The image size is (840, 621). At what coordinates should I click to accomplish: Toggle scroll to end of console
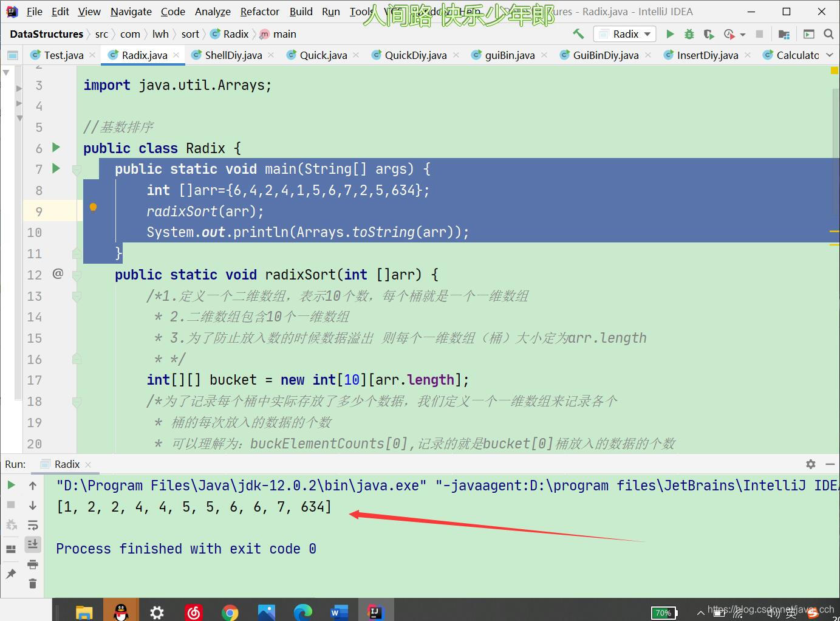pyautogui.click(x=33, y=544)
